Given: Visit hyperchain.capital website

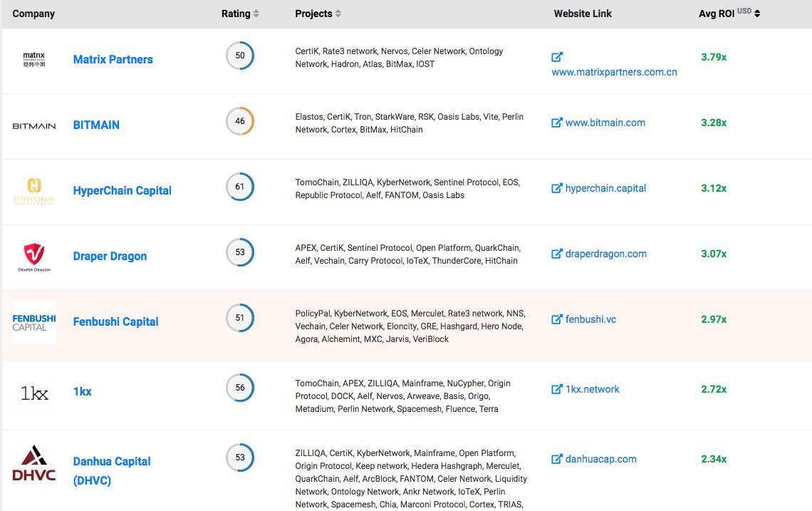Looking at the screenshot, I should point(606,188).
